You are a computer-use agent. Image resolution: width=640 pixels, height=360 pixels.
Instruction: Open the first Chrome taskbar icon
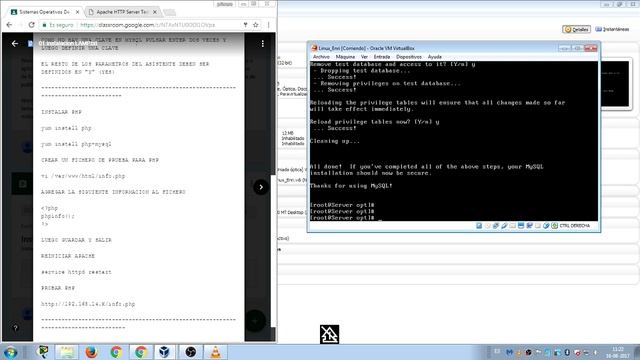(x=116, y=352)
